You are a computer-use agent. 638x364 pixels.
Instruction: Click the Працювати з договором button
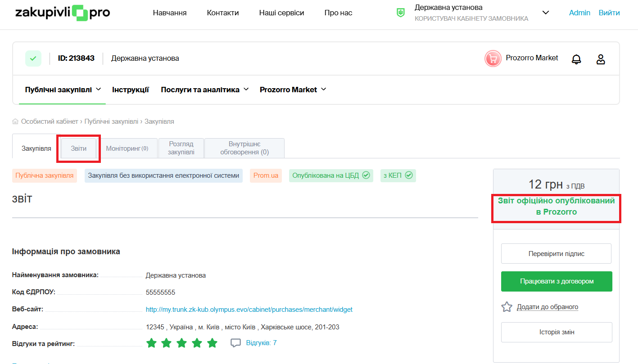[x=557, y=281]
